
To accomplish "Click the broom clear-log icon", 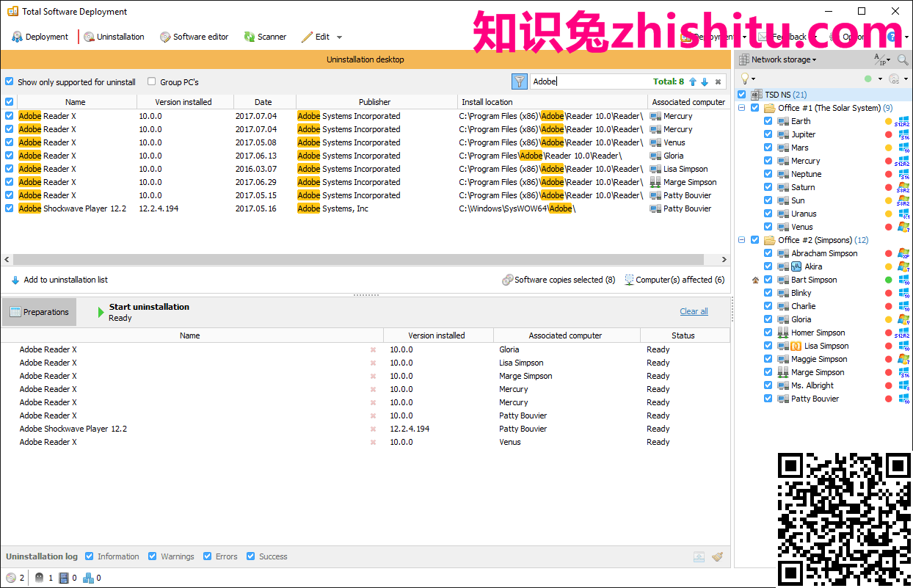I will pos(718,557).
